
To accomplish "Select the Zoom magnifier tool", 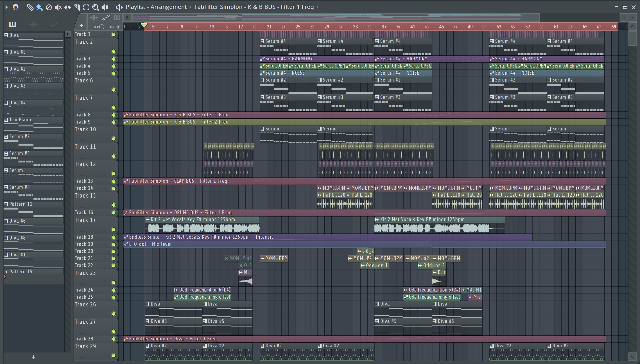I will point(95,7).
